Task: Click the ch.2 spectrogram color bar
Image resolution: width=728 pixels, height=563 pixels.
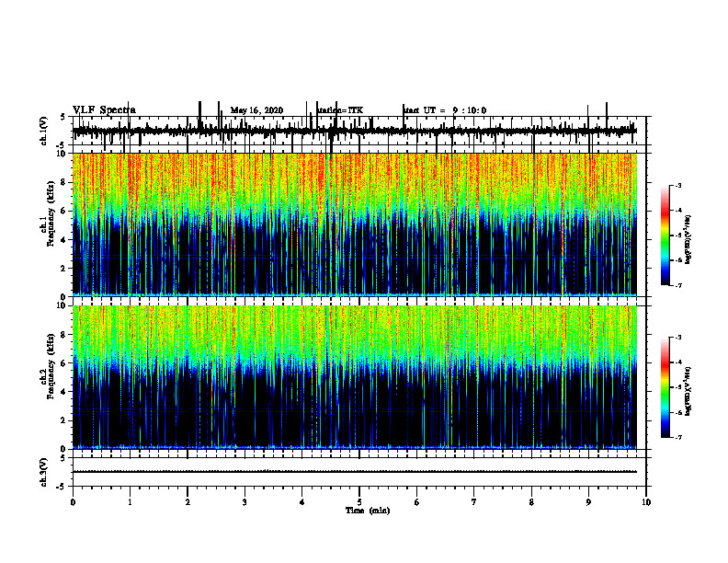Action: click(665, 387)
